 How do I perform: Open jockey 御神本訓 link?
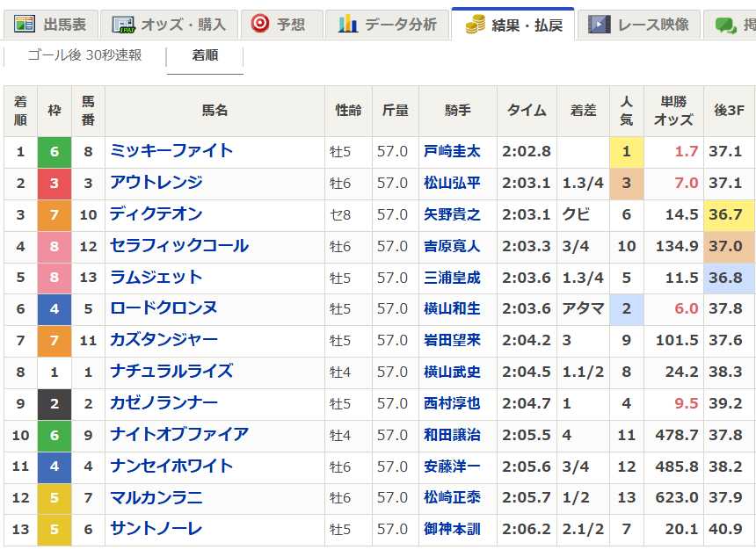[x=452, y=530]
